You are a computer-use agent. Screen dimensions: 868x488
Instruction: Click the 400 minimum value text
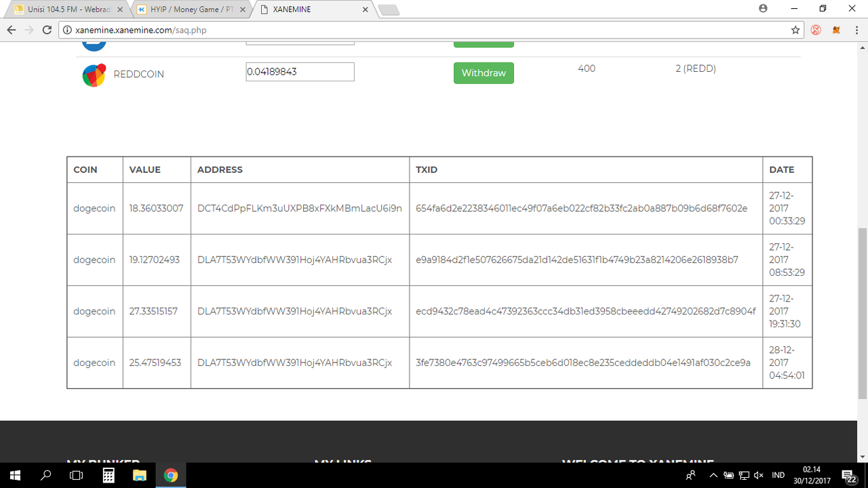(587, 68)
